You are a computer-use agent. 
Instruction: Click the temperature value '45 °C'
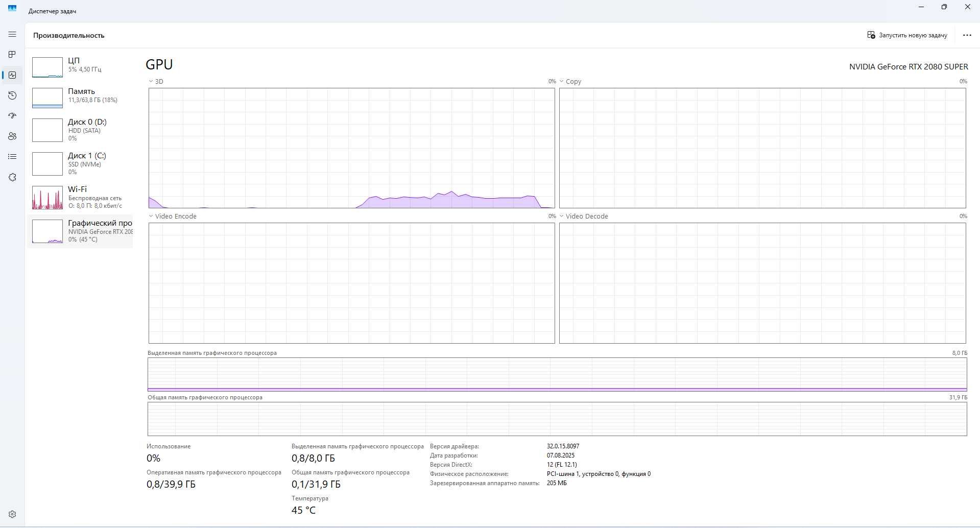tap(303, 510)
